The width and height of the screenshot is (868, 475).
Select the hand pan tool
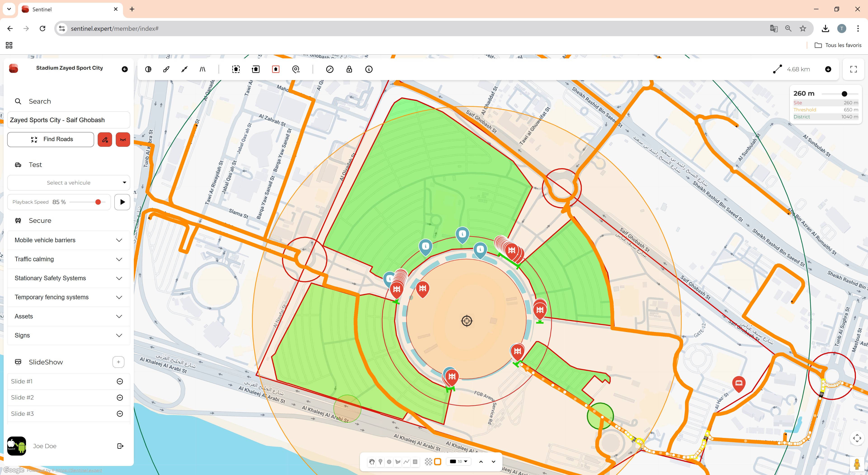pyautogui.click(x=372, y=462)
